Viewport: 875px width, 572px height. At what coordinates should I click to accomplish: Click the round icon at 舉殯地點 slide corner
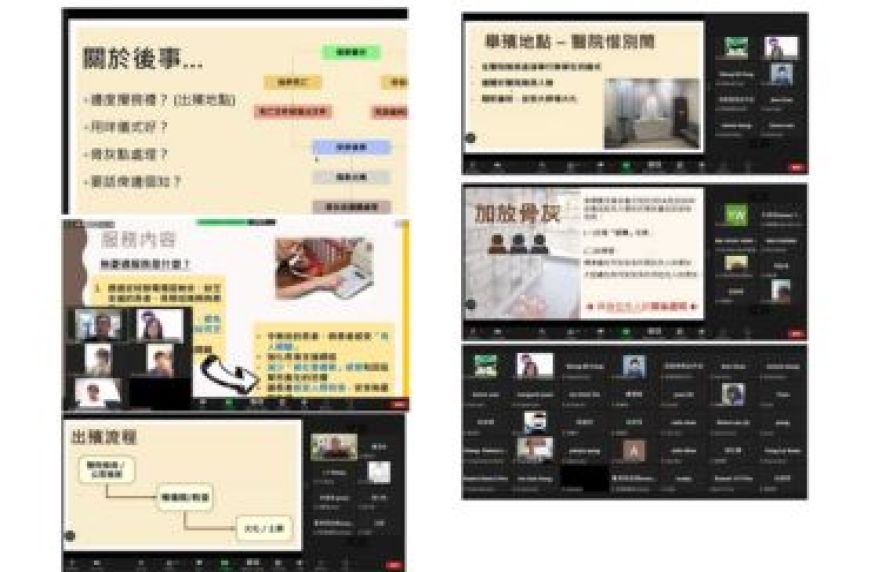tap(469, 139)
